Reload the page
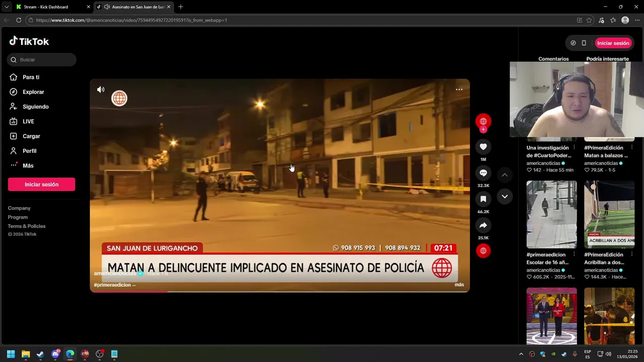 point(19,20)
